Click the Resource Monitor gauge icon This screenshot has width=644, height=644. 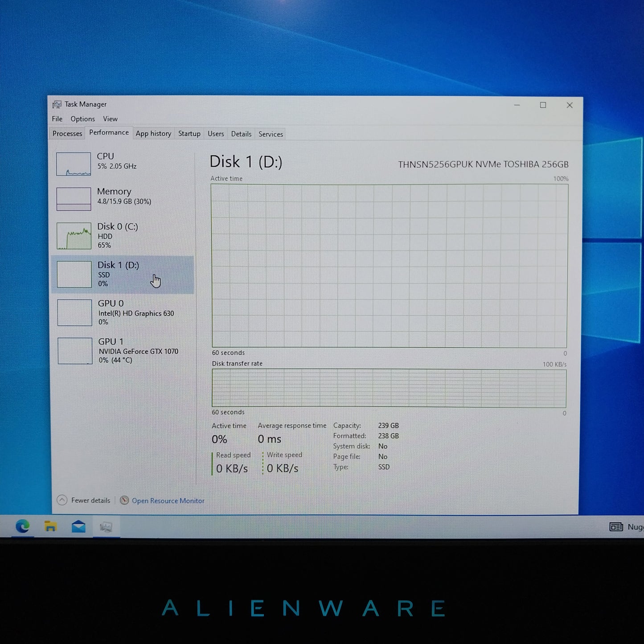[x=124, y=500]
